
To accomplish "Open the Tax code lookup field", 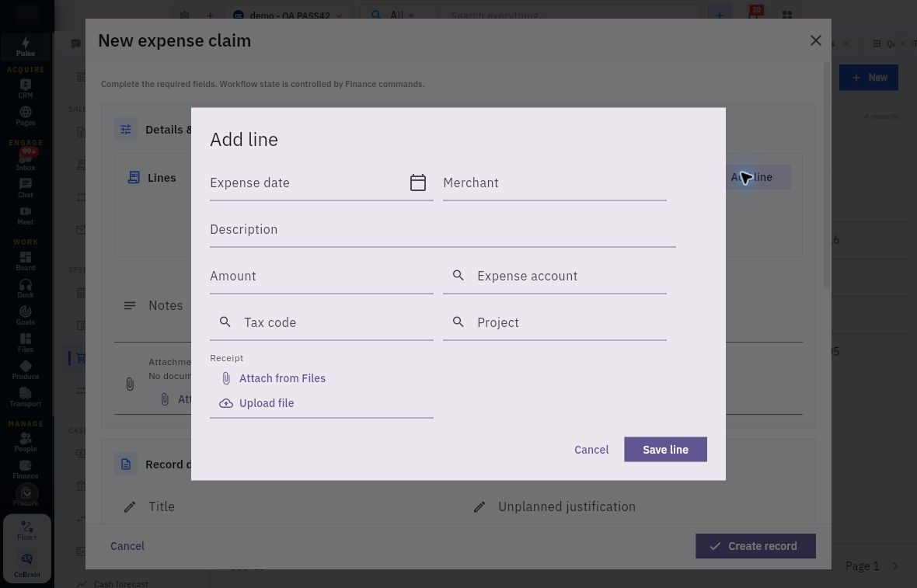I will point(322,322).
